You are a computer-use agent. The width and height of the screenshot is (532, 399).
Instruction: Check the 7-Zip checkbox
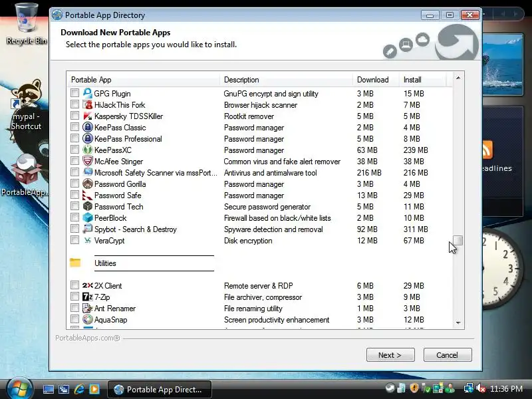pos(74,296)
